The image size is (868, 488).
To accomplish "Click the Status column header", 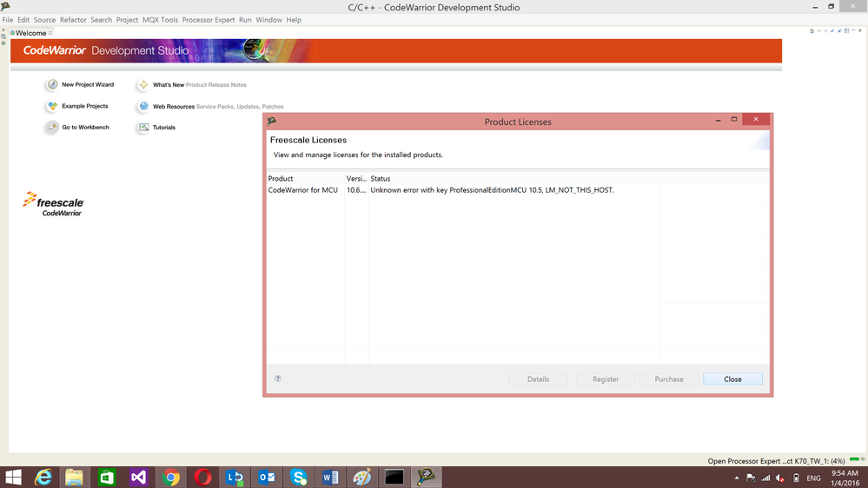I will 514,178.
